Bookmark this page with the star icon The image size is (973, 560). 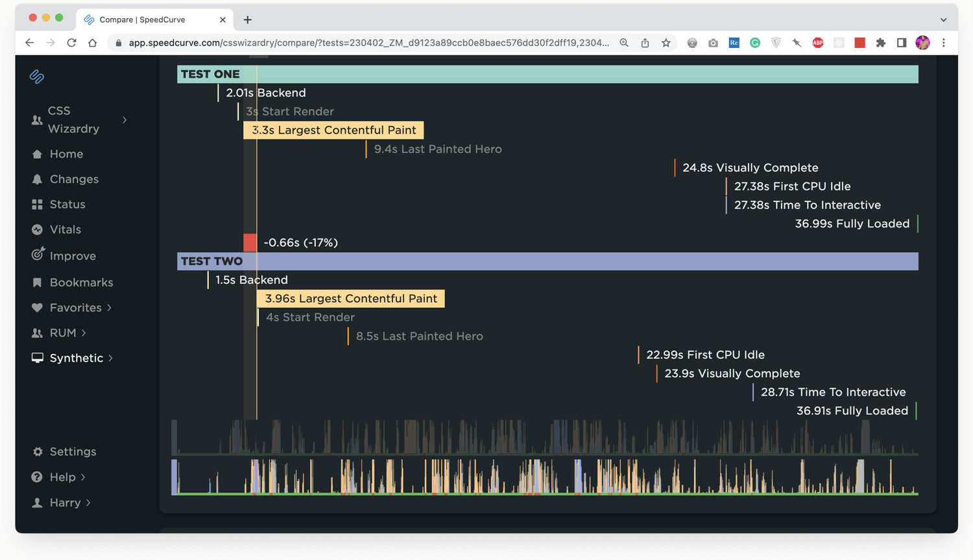(x=666, y=42)
